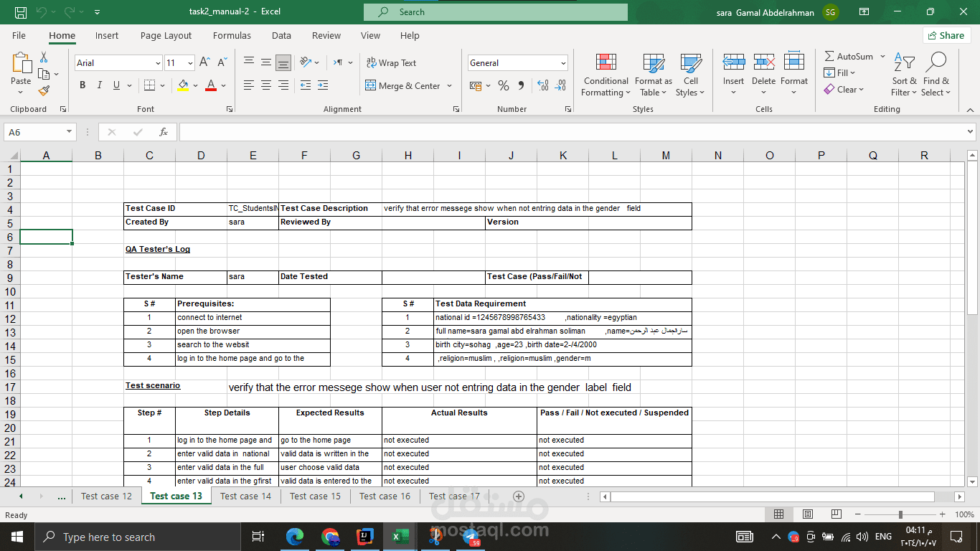
Task: Click Increase Decimal icon
Action: tap(543, 86)
